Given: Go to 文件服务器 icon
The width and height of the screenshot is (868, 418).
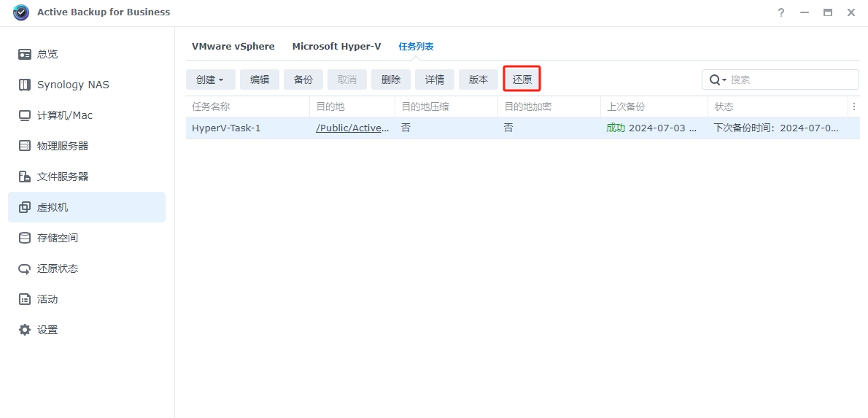Looking at the screenshot, I should [x=25, y=177].
